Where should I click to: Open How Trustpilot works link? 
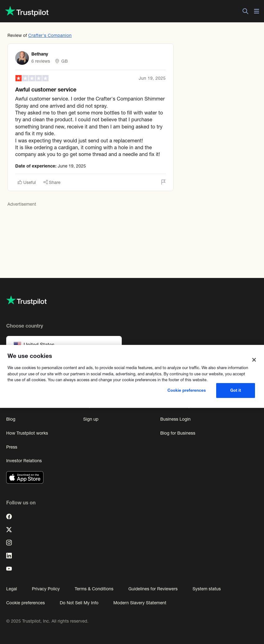[27, 433]
